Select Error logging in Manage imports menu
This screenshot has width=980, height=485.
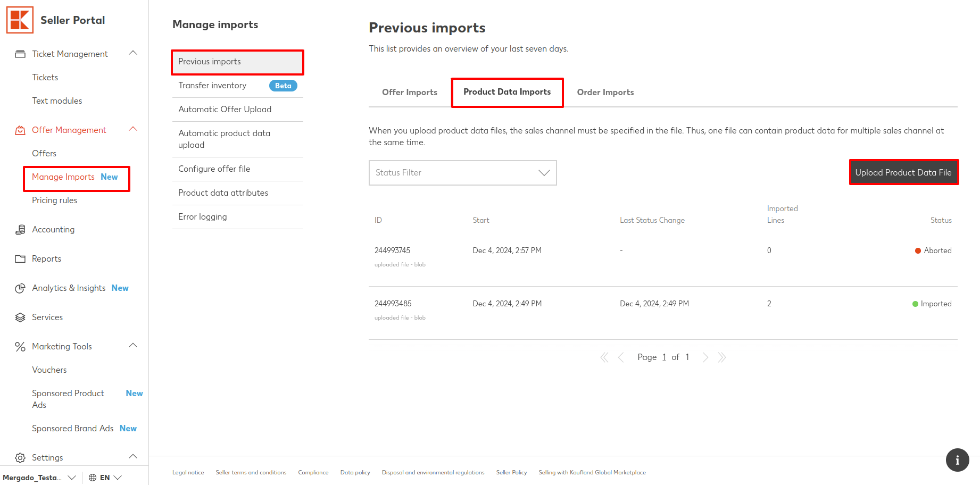point(203,217)
